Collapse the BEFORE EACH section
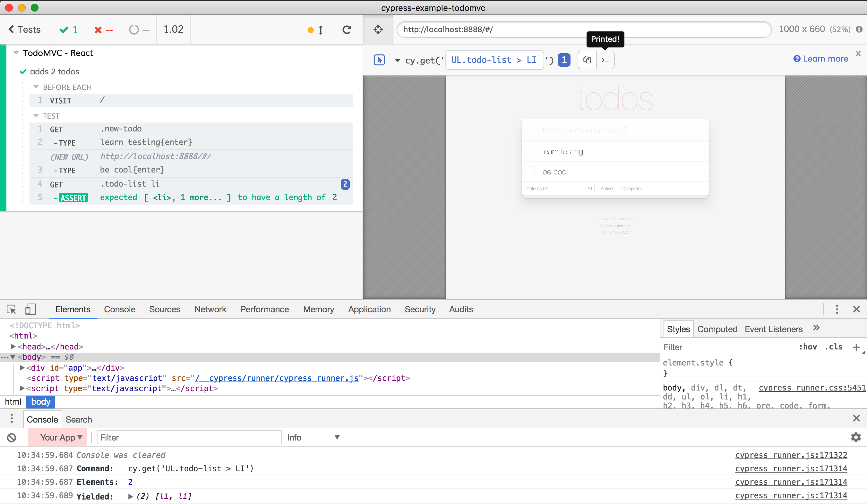Screen dimensions: 867x504 [37, 87]
